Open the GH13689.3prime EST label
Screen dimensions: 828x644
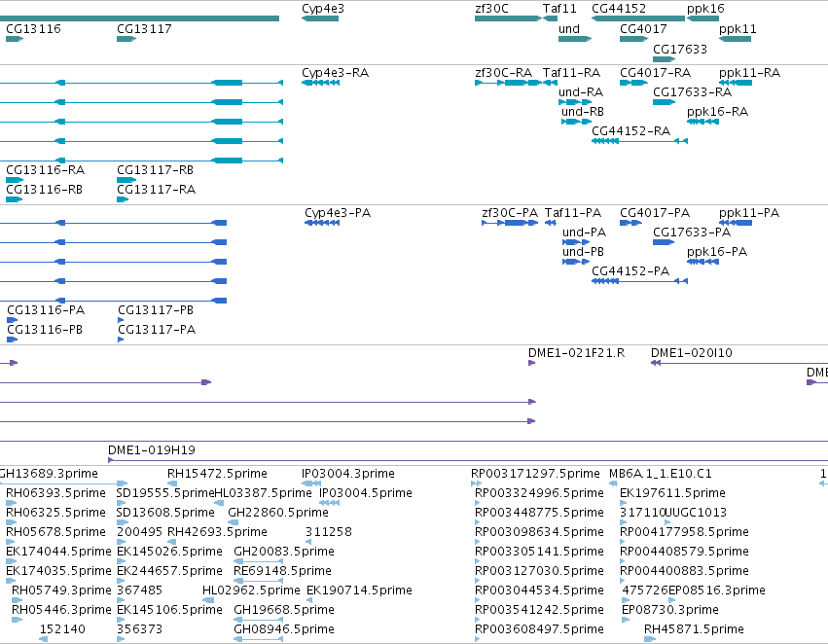[48, 474]
